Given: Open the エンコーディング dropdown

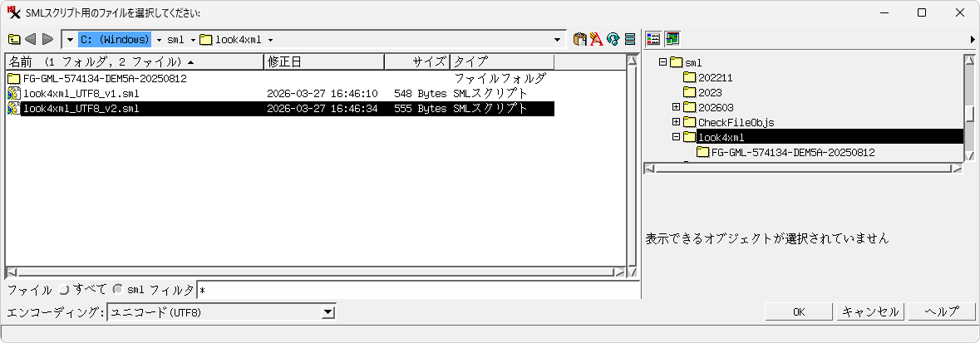Looking at the screenshot, I should (328, 312).
